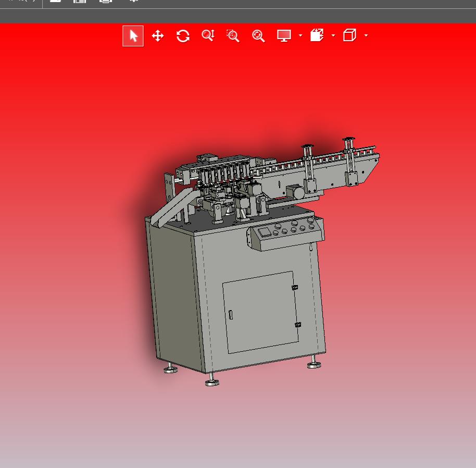Open the monitor display dropdown arrow
This screenshot has height=468, width=476.
pyautogui.click(x=300, y=35)
